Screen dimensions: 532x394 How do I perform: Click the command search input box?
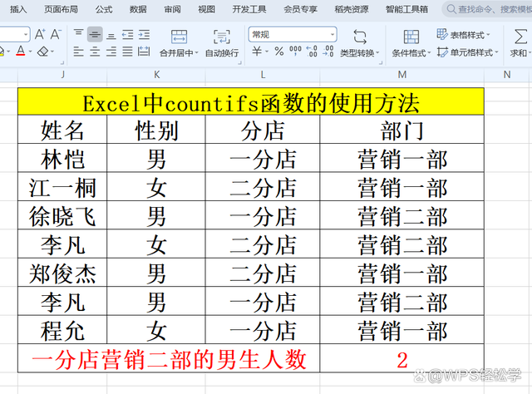coord(489,10)
